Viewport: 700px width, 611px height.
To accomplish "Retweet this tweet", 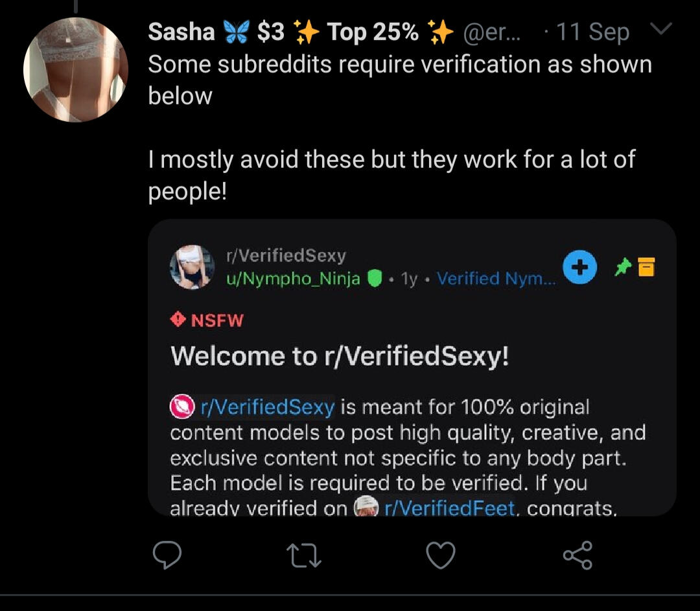I will tap(304, 556).
